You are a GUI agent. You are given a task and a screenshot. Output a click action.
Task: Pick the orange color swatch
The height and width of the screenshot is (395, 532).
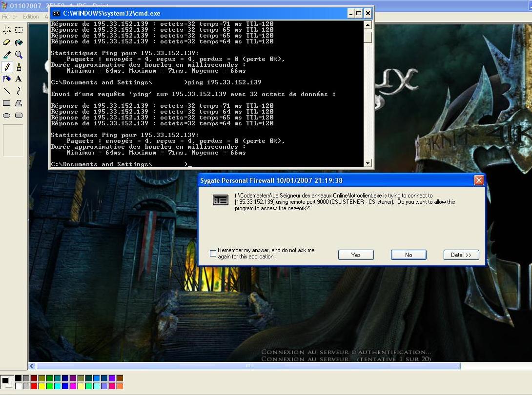120,386
